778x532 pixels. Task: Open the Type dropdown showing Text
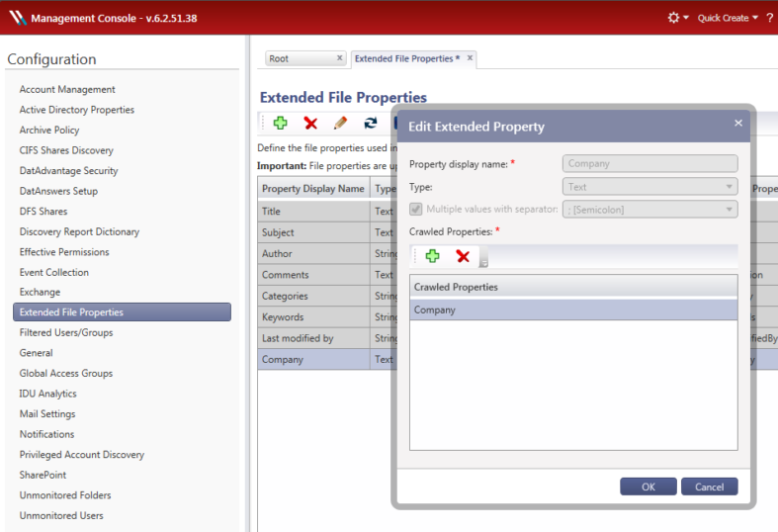650,187
